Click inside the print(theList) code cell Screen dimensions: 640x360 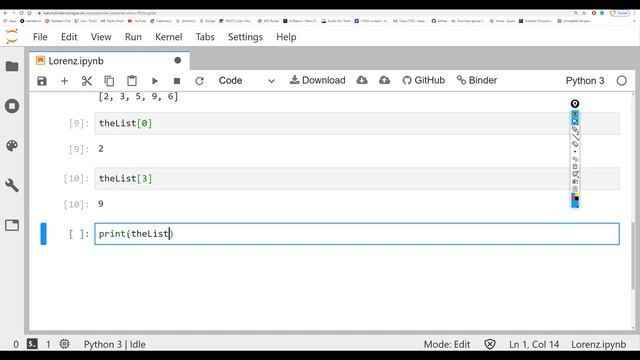357,234
